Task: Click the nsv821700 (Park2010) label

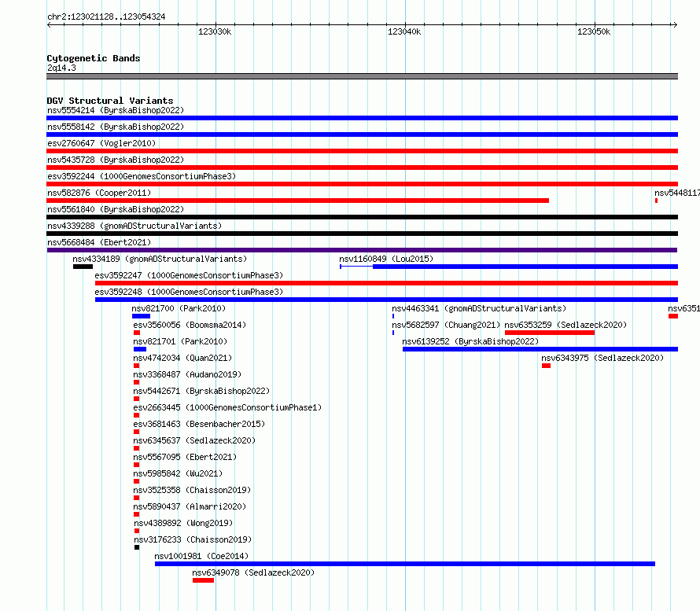Action: click(x=179, y=308)
